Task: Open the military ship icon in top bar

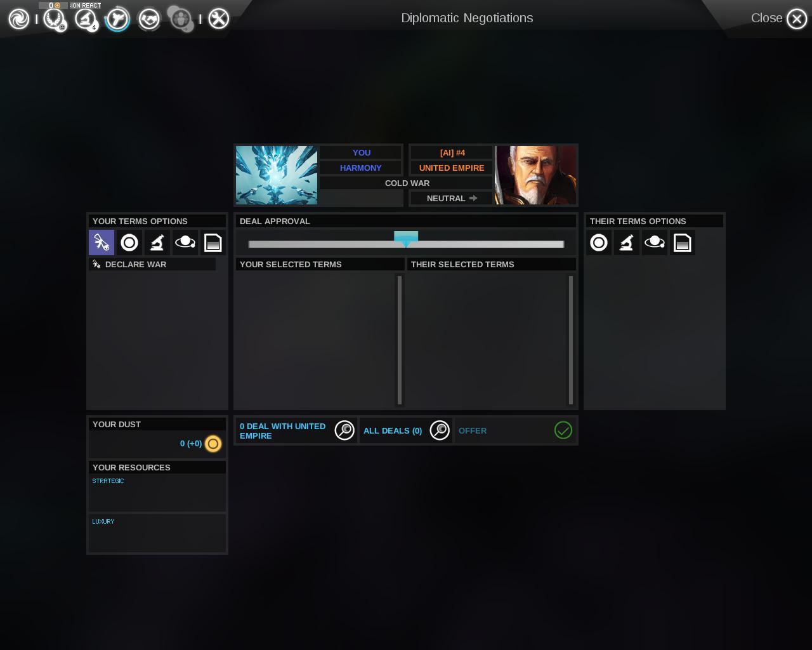Action: pos(117,19)
